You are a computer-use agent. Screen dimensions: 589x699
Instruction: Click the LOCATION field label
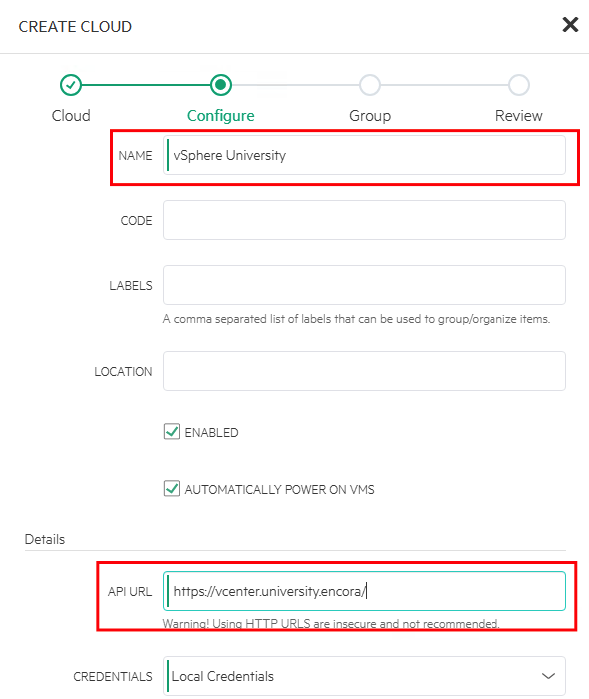123,372
